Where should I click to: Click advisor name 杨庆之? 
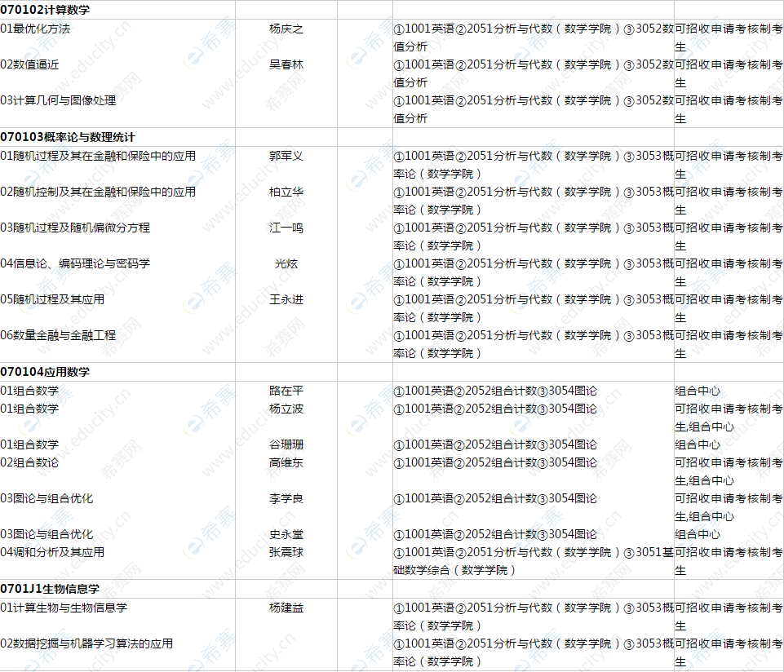(287, 27)
